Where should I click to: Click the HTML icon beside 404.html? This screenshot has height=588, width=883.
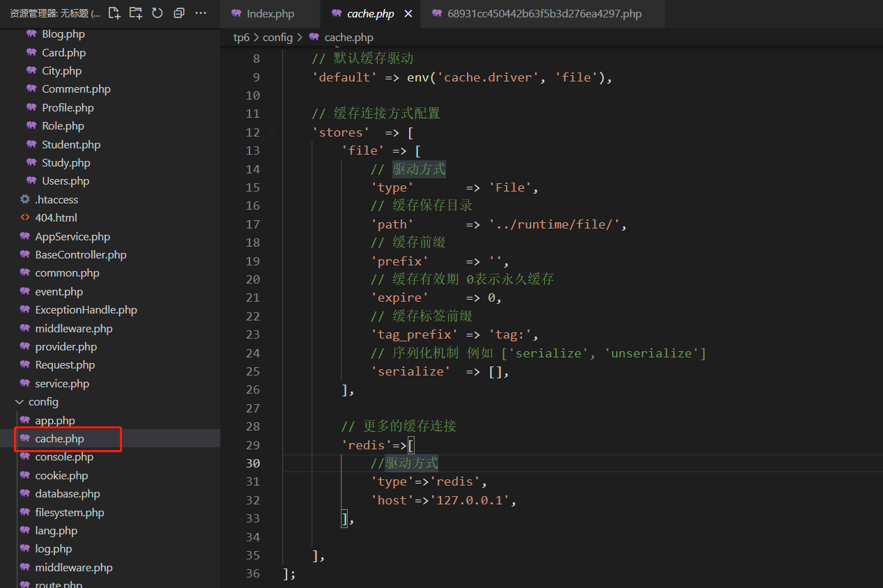point(25,218)
